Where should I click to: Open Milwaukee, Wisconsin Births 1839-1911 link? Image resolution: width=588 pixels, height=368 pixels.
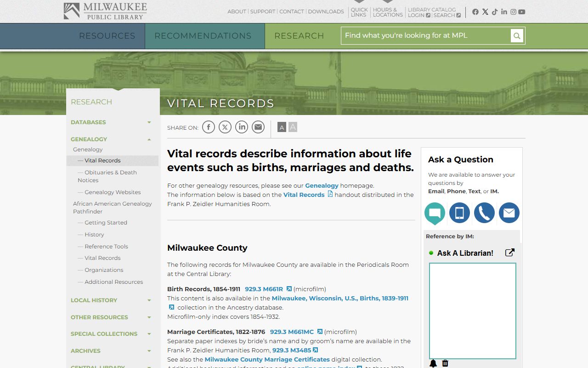(x=340, y=299)
